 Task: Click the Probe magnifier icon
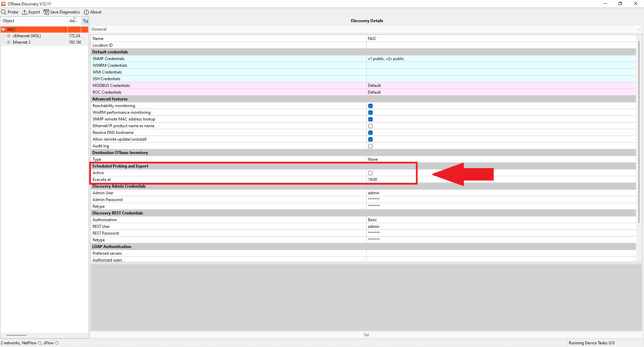pos(4,12)
